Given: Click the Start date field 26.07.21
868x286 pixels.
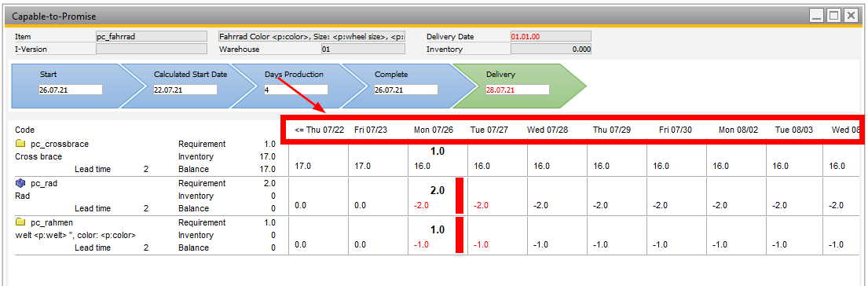Looking at the screenshot, I should click(70, 90).
